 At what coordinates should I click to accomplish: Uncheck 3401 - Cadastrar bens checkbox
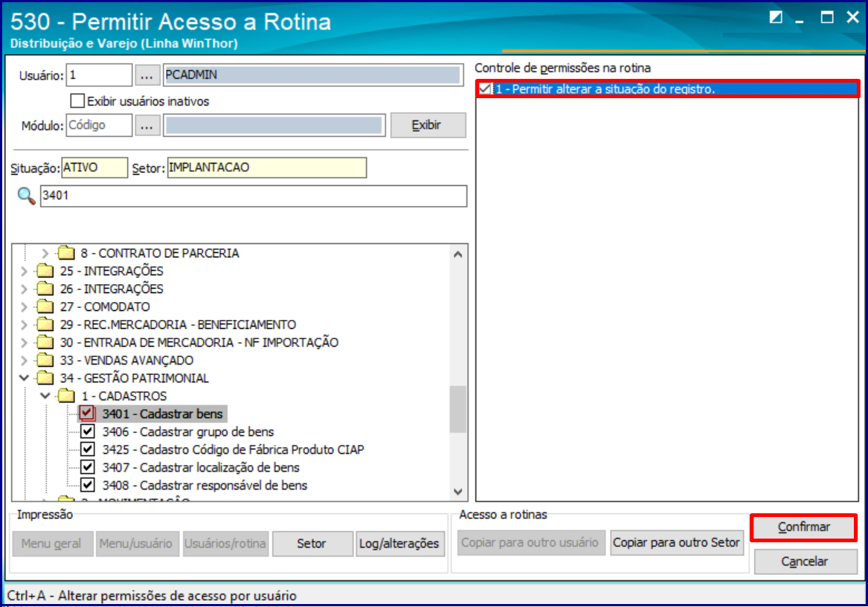tap(87, 413)
